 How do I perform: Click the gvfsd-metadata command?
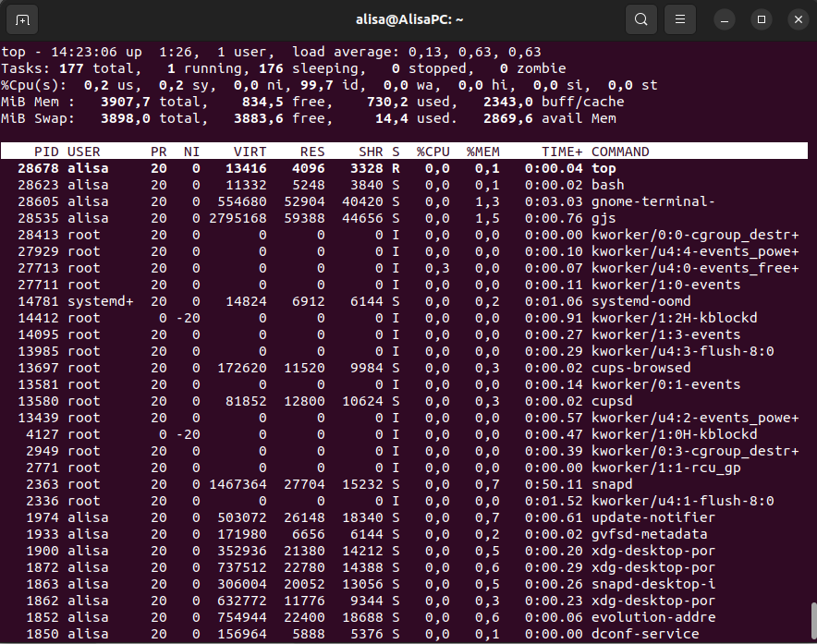pyautogui.click(x=649, y=535)
